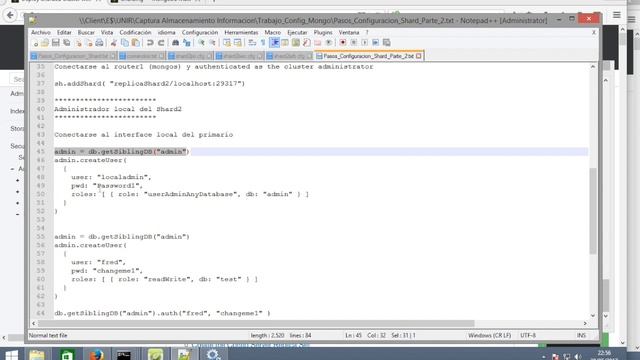This screenshot has width=640, height=360.
Task: Open Firefox from the taskbar
Action: [96, 354]
